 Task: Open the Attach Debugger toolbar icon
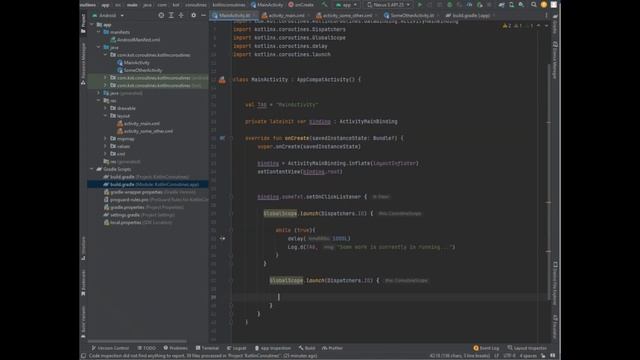coord(480,5)
